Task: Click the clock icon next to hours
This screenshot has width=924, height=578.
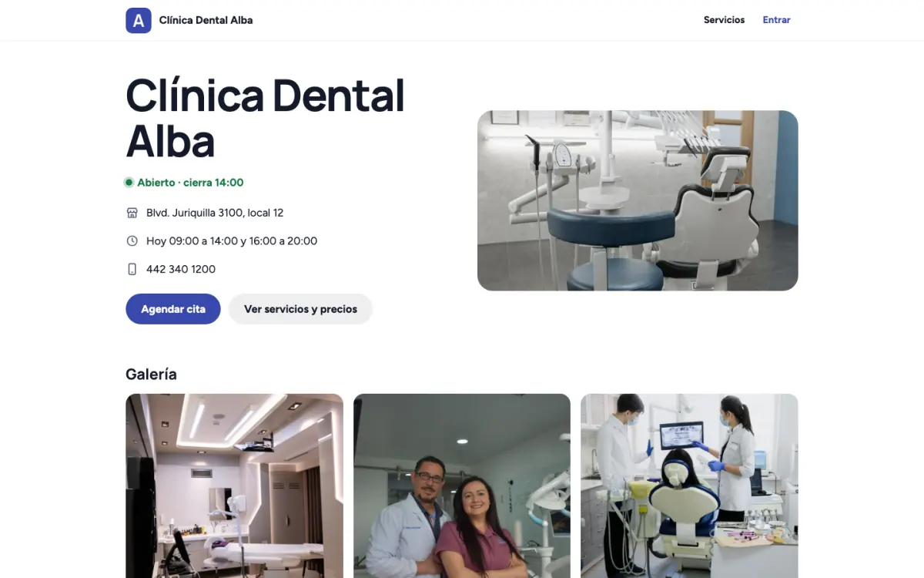Action: click(132, 241)
